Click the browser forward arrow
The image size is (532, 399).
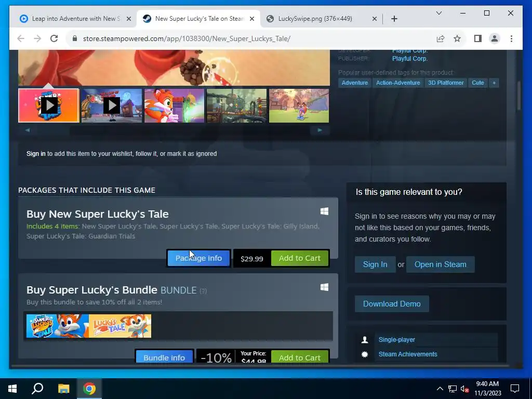pos(37,38)
